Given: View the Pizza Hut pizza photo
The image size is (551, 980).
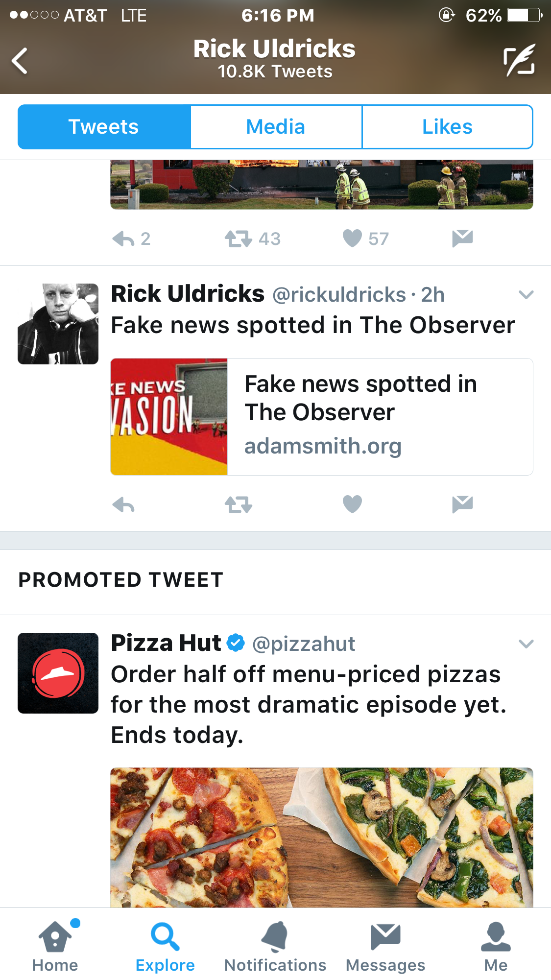Looking at the screenshot, I should click(x=321, y=837).
